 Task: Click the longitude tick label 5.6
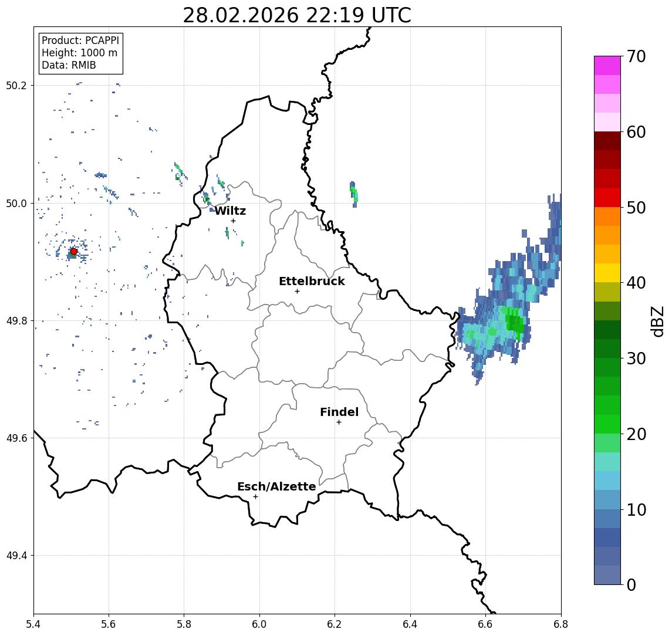pos(109,624)
